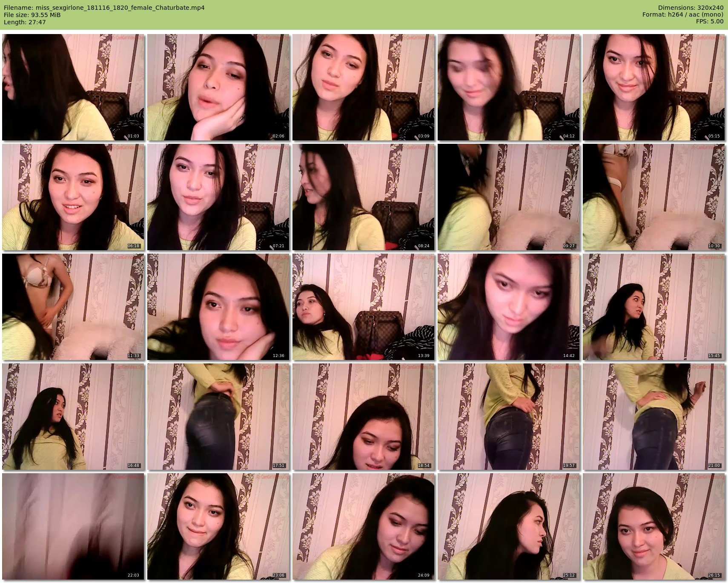This screenshot has height=583, width=728.
Task: Select the thumbnail at 05:15
Action: pyautogui.click(x=654, y=87)
